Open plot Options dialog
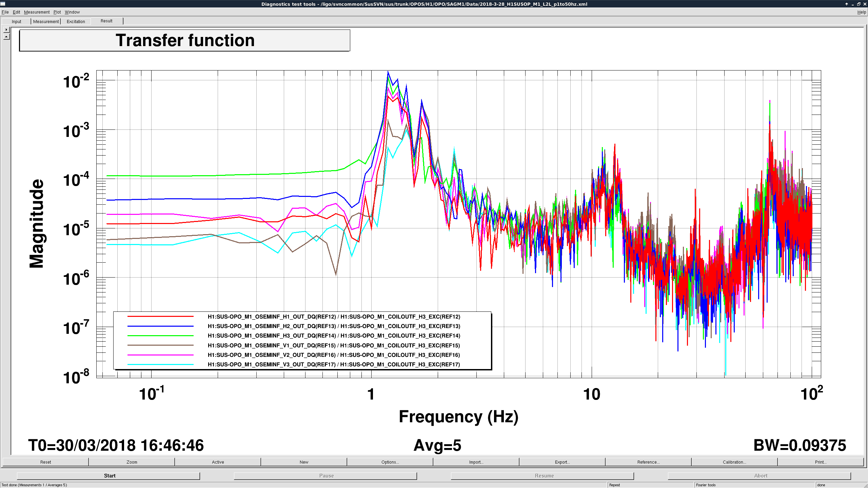The image size is (868, 488). (x=390, y=462)
